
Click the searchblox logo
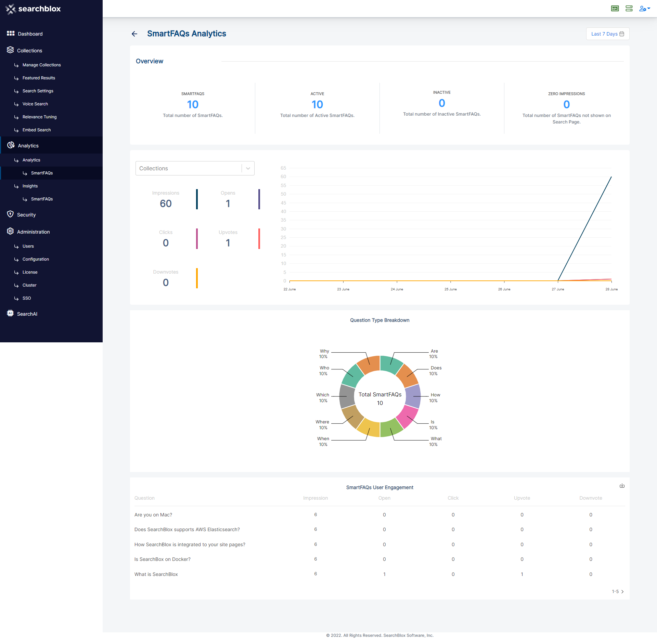click(x=33, y=9)
